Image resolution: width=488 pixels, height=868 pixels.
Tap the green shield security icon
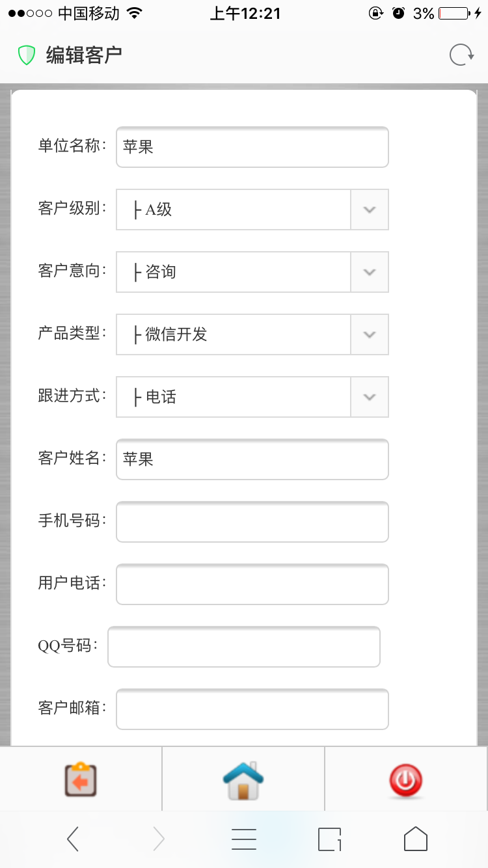26,55
